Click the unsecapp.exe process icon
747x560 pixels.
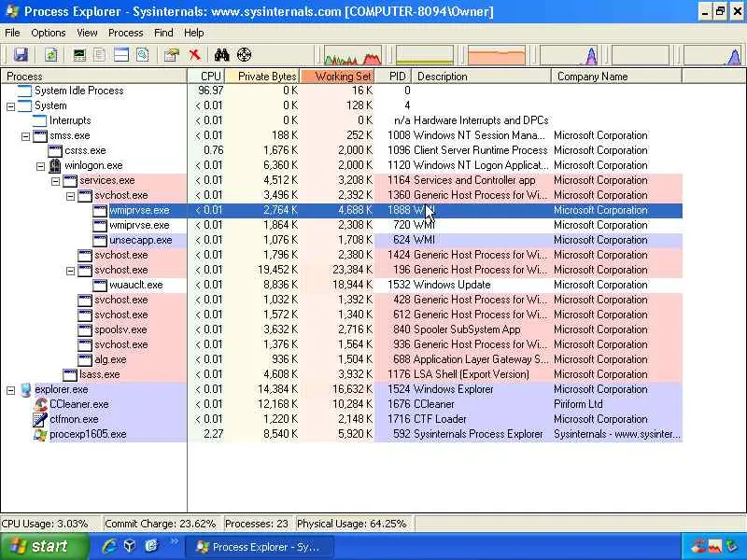[x=100, y=241]
